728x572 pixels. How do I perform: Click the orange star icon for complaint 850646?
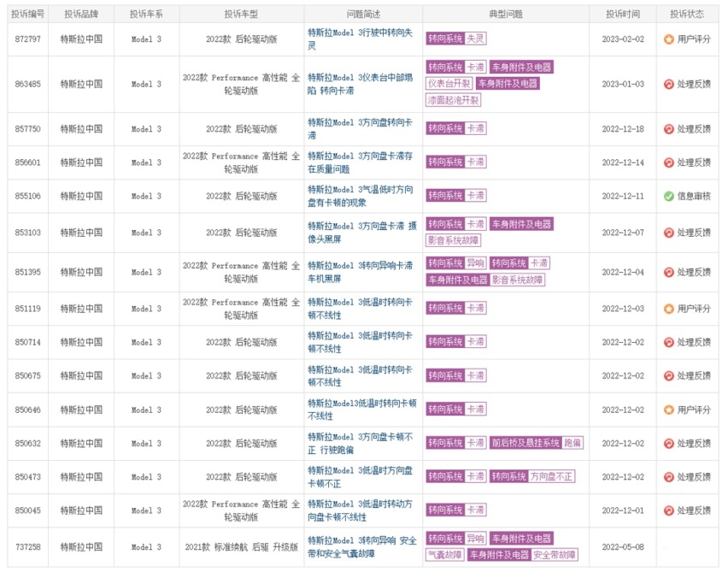click(668, 410)
